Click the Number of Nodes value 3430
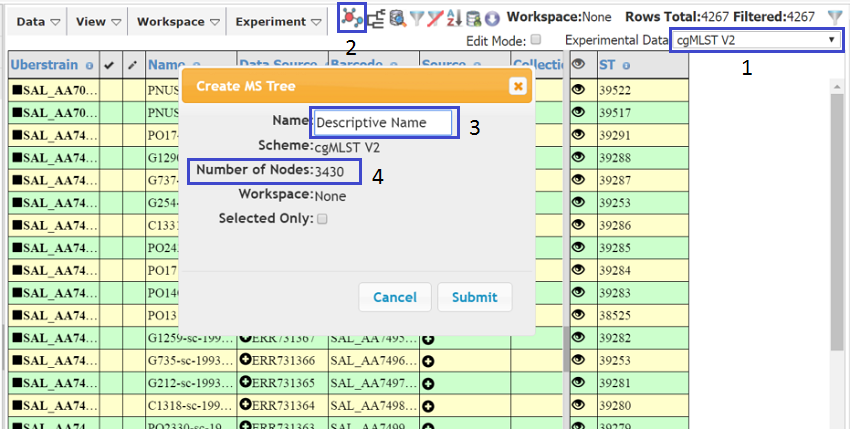 click(330, 171)
